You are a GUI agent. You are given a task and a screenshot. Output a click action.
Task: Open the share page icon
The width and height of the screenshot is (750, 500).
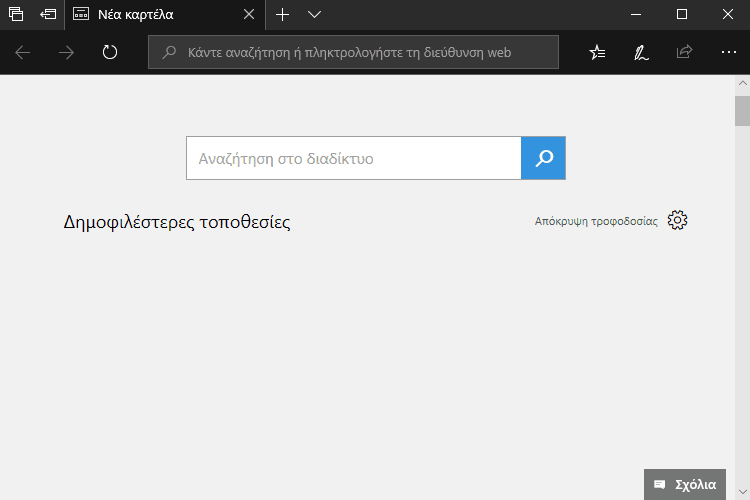point(684,52)
